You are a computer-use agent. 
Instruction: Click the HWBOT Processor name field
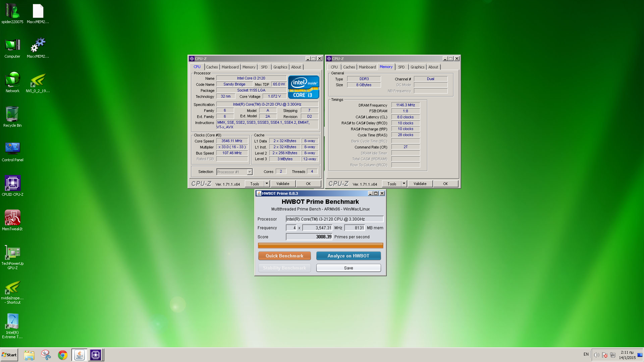(x=334, y=219)
